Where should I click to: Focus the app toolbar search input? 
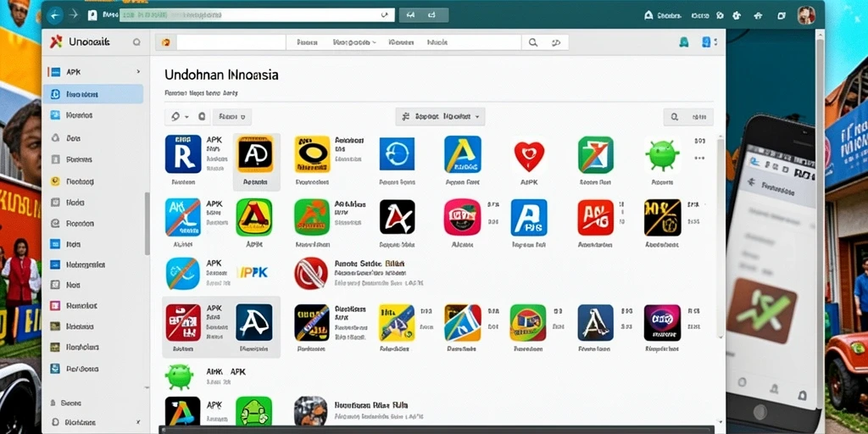[x=231, y=42]
